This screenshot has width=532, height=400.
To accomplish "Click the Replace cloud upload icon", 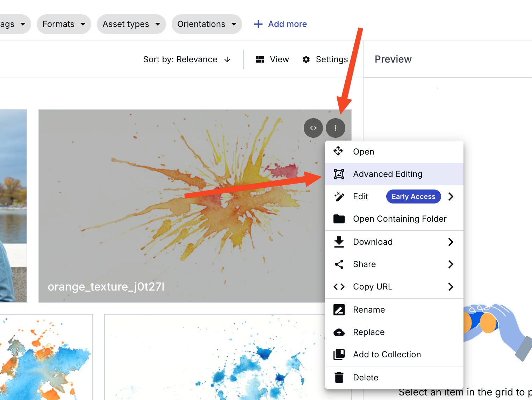I will click(339, 332).
